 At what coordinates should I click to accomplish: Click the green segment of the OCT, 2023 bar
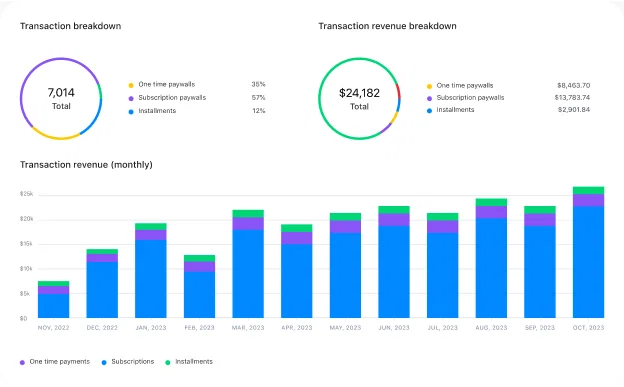(x=589, y=190)
